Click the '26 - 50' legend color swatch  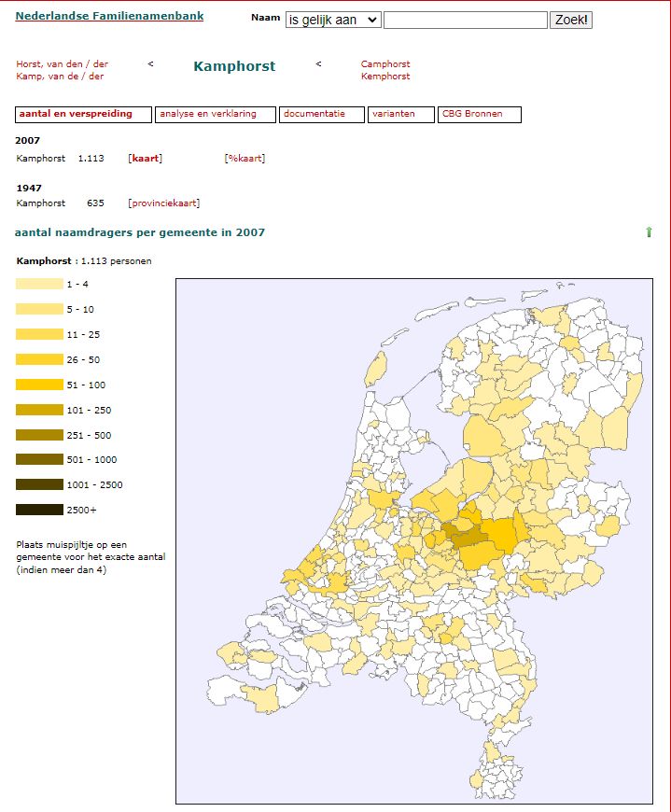pos(39,359)
